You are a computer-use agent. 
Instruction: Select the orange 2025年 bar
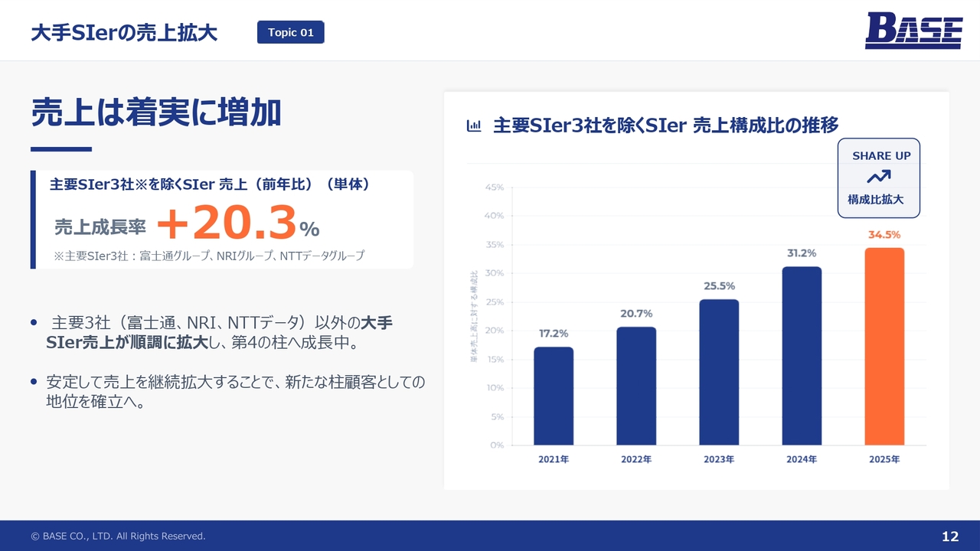pos(884,346)
